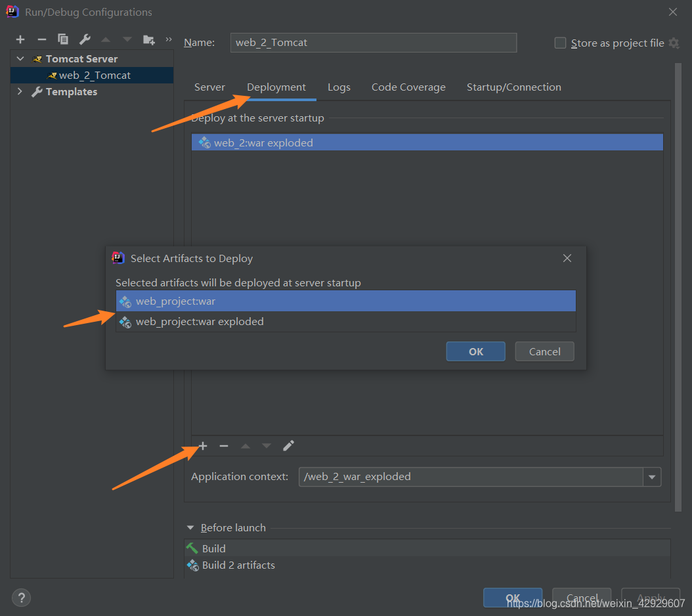This screenshot has height=616, width=692.
Task: Open the Code Coverage tab
Action: click(408, 87)
